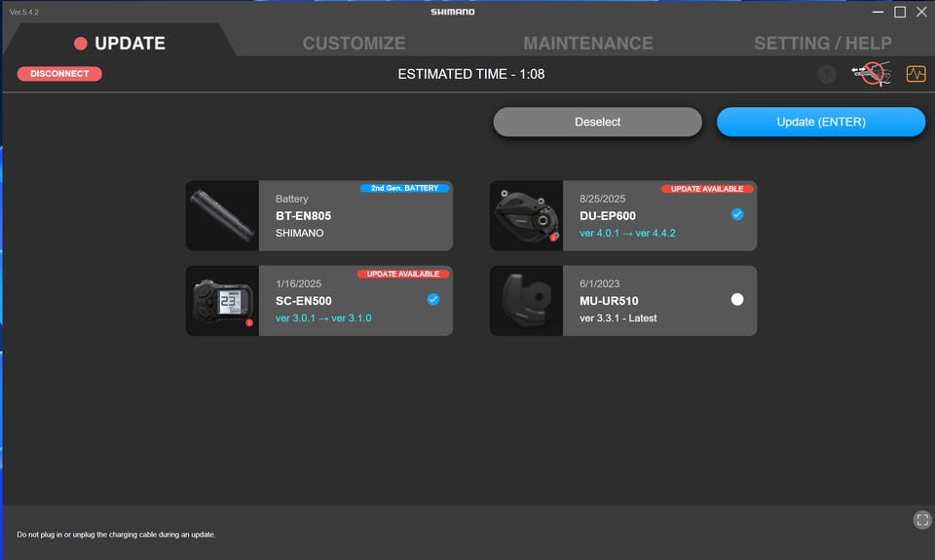Start update with Update (ENTER) button

(821, 122)
